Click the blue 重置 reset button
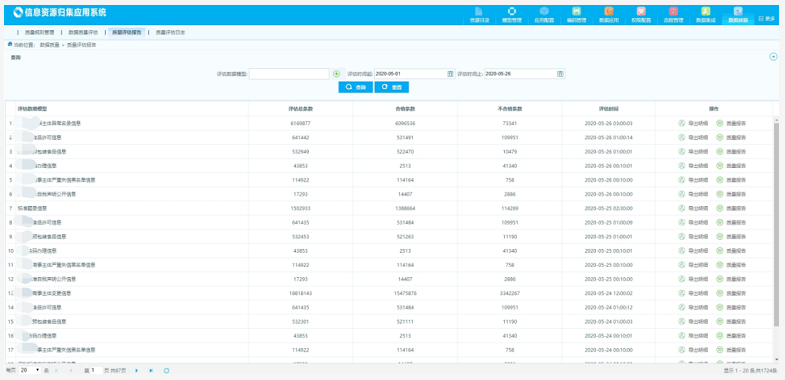This screenshot has width=785, height=380. tap(391, 87)
